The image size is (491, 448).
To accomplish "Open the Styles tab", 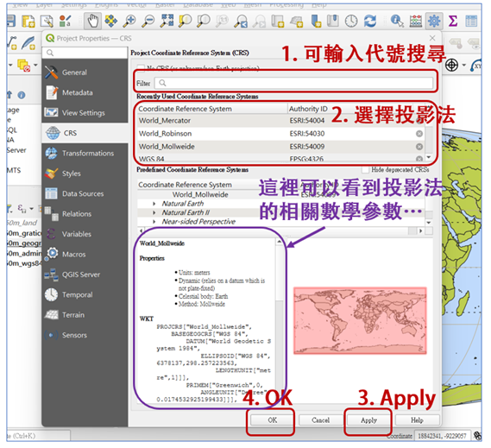I will pyautogui.click(x=85, y=174).
